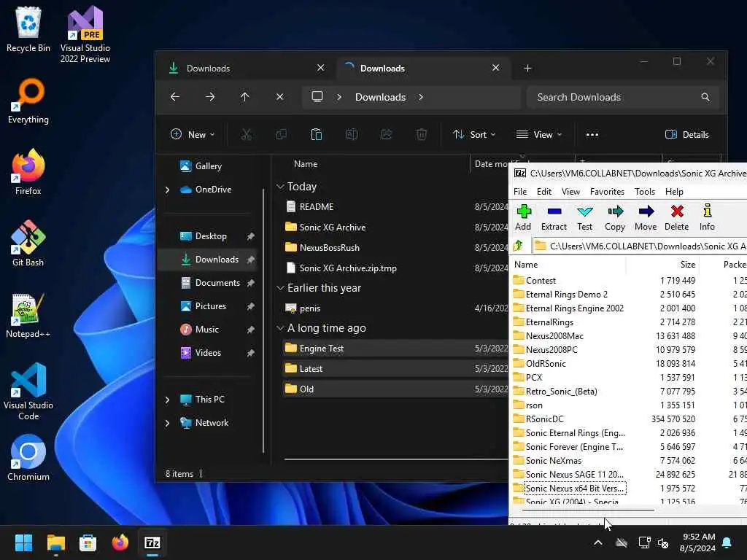Open the File menu in 7-Zip
The image size is (747, 560).
point(520,192)
